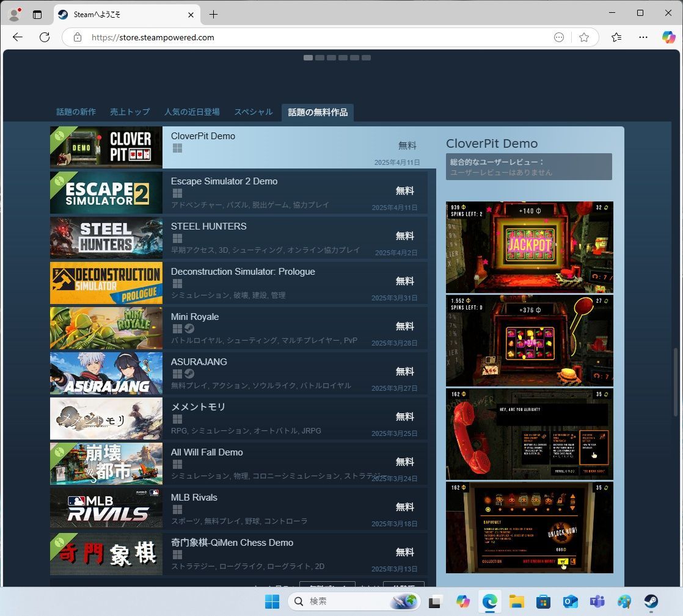This screenshot has width=683, height=616.
Task: Open the メメントモリ capsule image
Action: coord(106,418)
